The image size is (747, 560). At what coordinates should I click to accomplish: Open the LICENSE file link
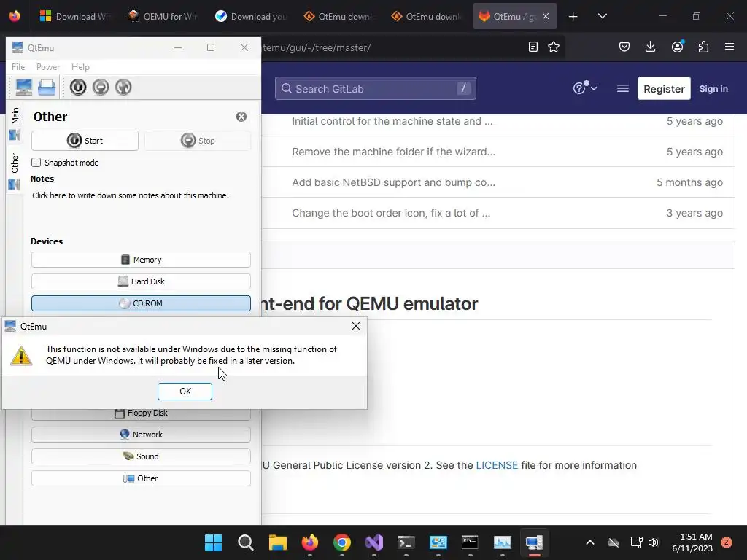point(497,465)
